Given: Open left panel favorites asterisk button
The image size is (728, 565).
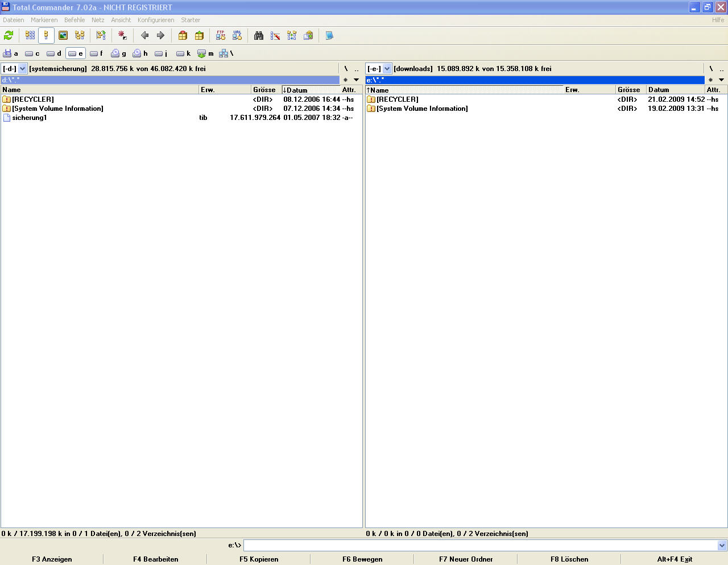Looking at the screenshot, I should 345,80.
